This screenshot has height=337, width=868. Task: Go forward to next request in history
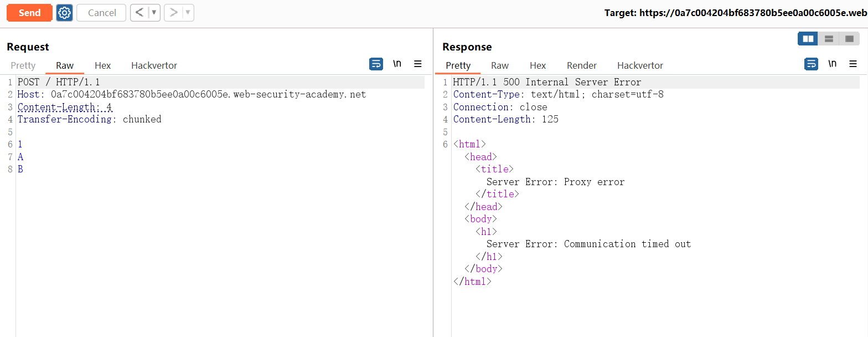173,13
